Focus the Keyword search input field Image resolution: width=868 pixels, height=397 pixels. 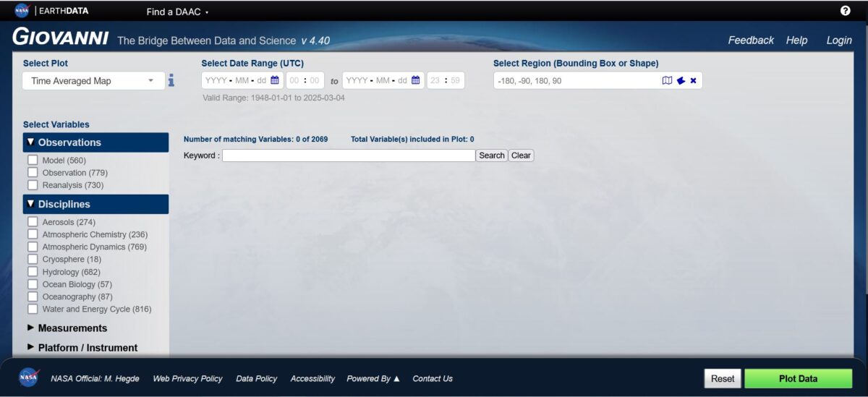[349, 155]
